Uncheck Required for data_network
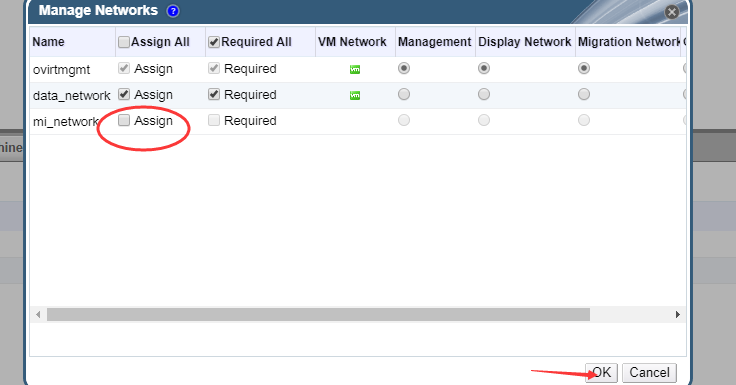The image size is (736, 385). point(214,94)
